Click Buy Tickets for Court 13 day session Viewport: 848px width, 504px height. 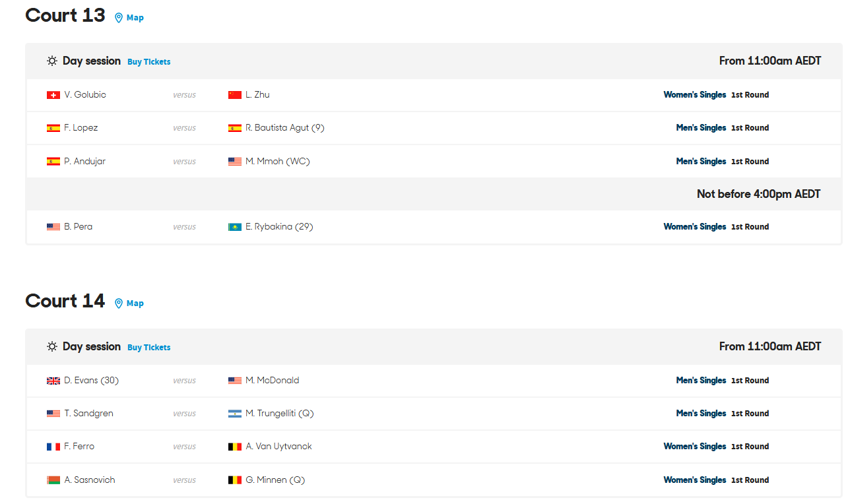(x=149, y=62)
